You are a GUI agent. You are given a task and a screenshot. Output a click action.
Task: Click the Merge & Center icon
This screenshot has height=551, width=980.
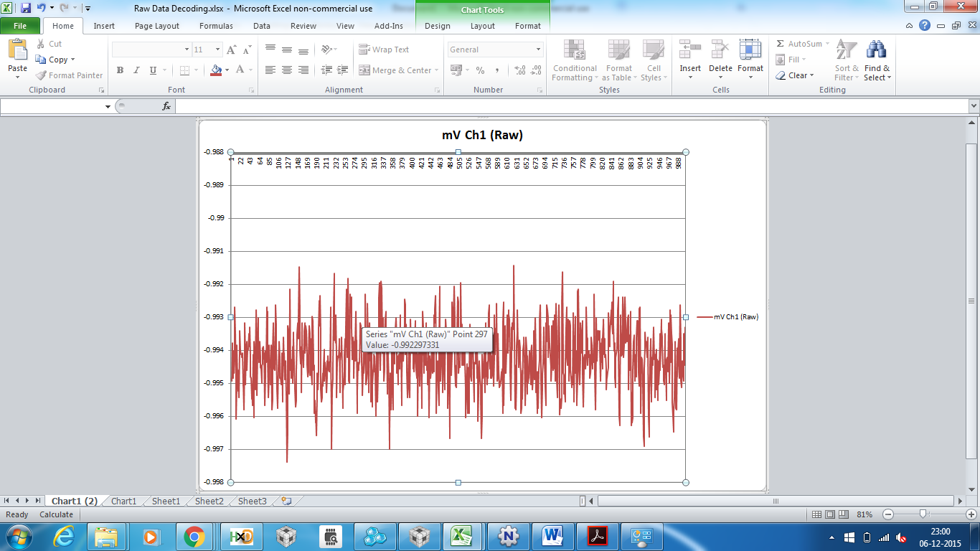click(x=364, y=70)
